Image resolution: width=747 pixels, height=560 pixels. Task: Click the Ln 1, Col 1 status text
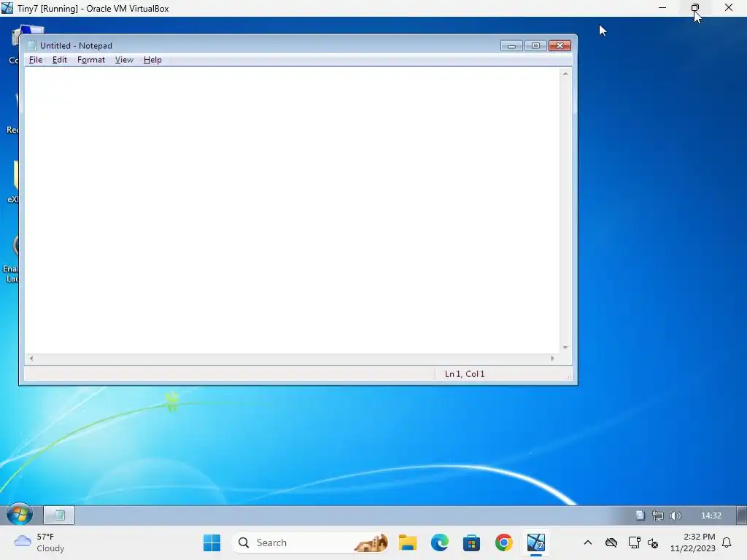point(465,374)
